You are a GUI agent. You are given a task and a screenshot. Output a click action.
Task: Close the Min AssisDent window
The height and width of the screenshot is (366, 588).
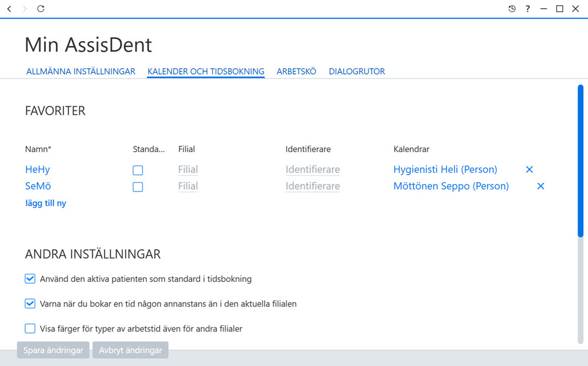point(575,9)
